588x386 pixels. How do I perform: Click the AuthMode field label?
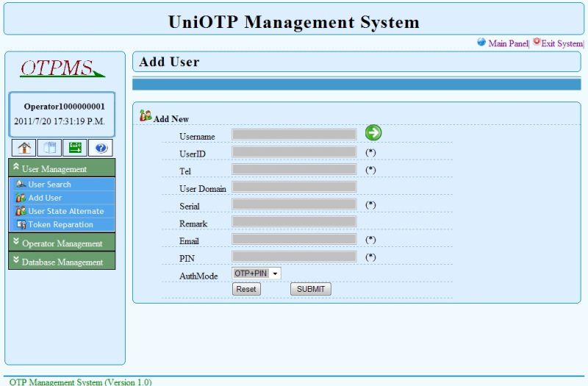click(x=198, y=276)
